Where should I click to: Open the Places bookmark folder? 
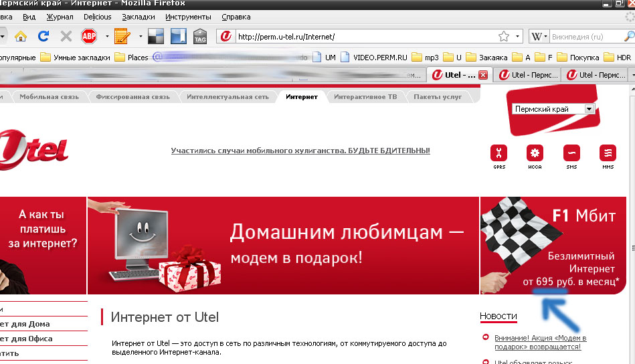coord(132,58)
